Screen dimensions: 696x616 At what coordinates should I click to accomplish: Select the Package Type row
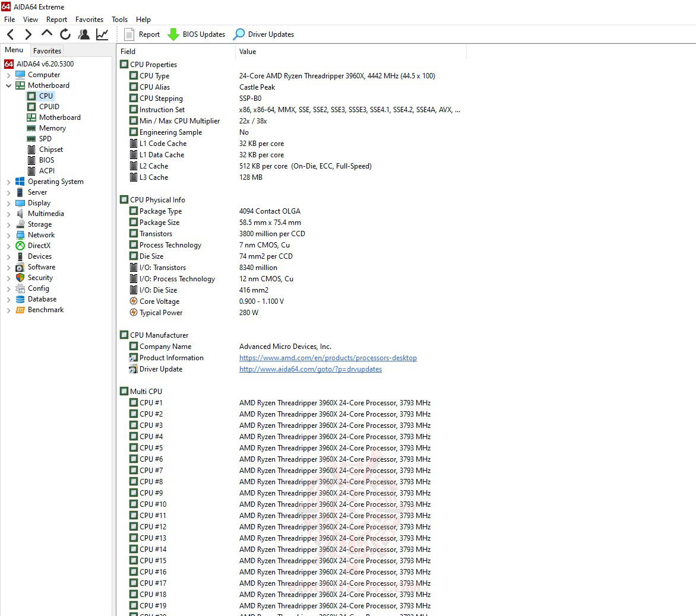click(293, 211)
